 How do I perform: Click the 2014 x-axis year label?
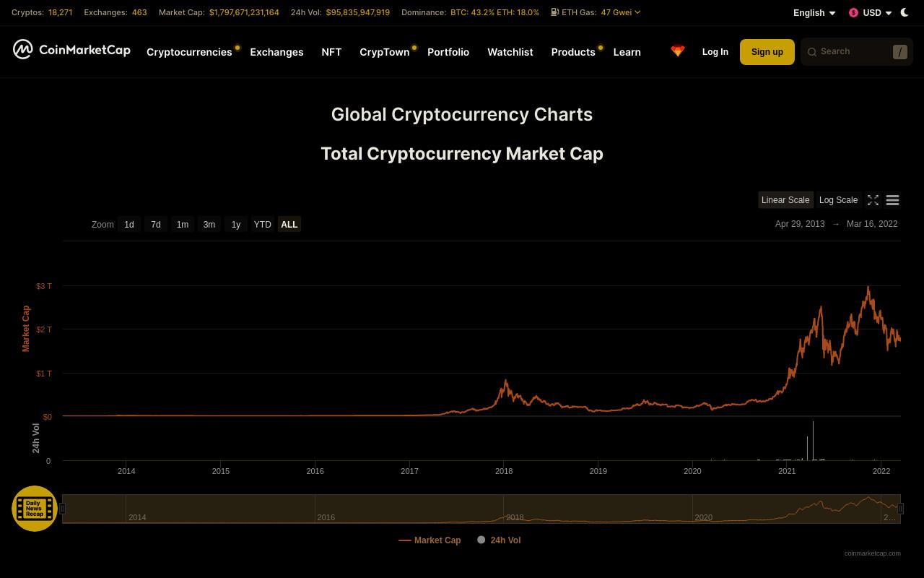click(x=126, y=471)
